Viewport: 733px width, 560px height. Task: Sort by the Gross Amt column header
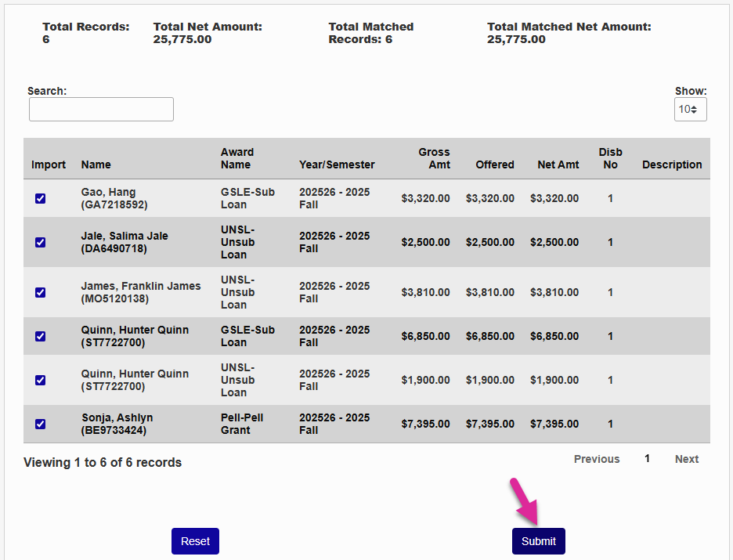433,159
